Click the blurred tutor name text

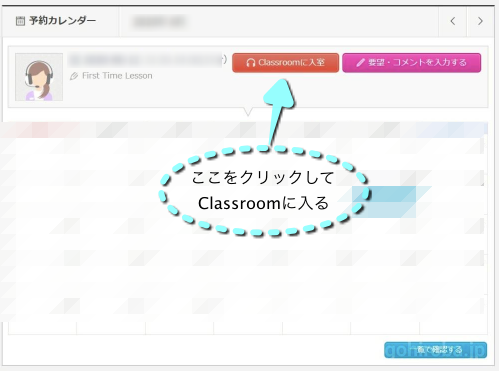tap(145, 60)
